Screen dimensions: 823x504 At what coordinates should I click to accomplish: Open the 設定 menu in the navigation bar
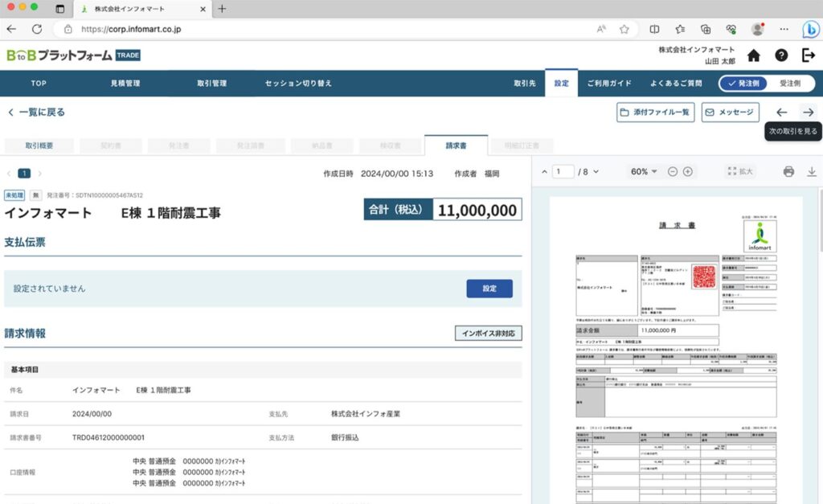561,84
